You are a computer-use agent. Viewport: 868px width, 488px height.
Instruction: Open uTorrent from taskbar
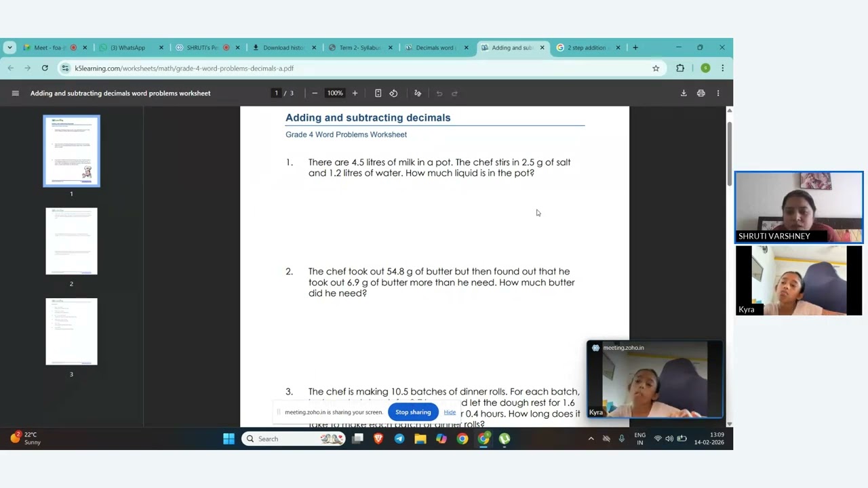505,439
